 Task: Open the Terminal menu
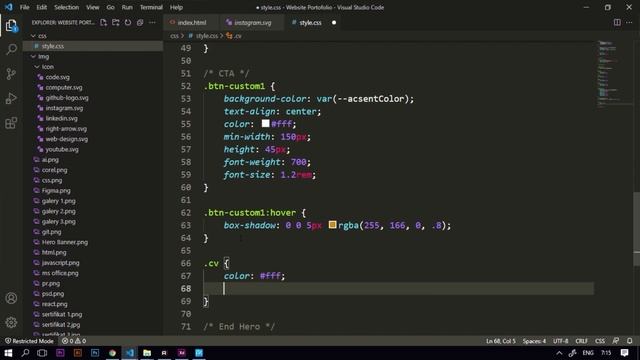click(x=151, y=7)
